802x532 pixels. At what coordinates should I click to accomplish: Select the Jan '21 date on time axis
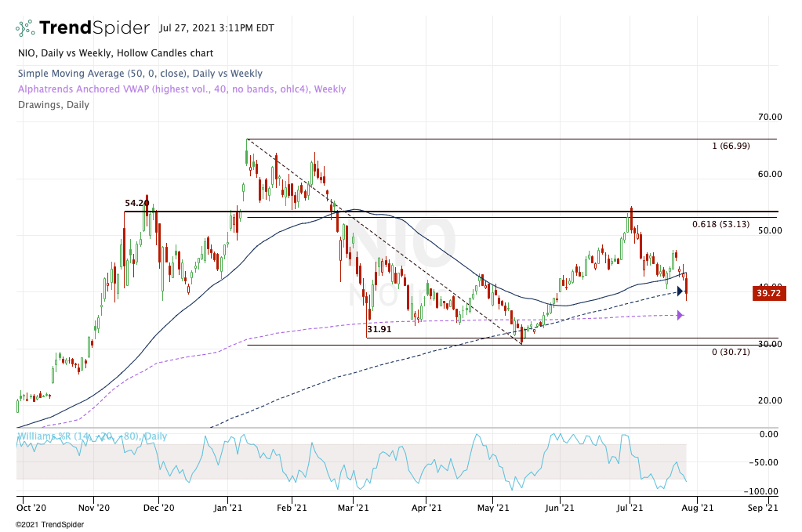pyautogui.click(x=228, y=508)
